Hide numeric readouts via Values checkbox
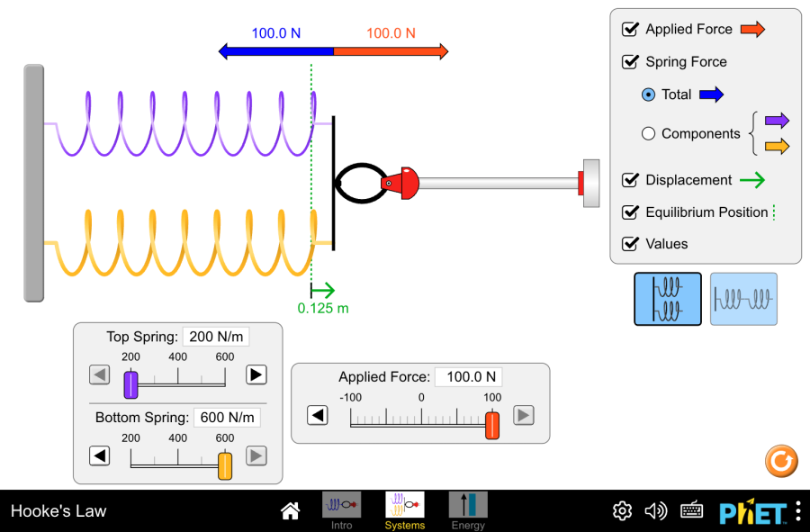Screen dimensions: 810x532 pyautogui.click(x=631, y=244)
